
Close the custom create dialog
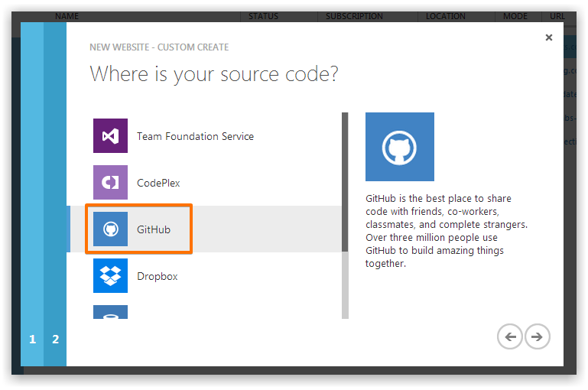[x=549, y=37]
